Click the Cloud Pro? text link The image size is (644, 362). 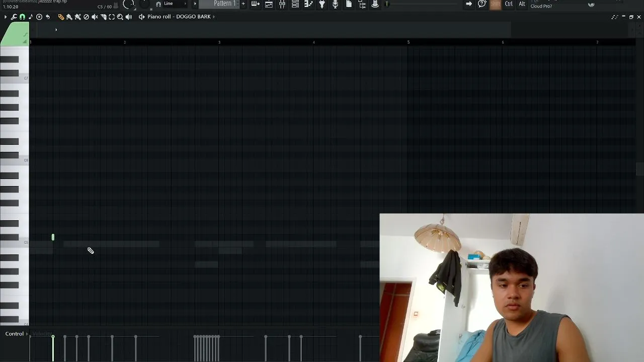click(541, 6)
